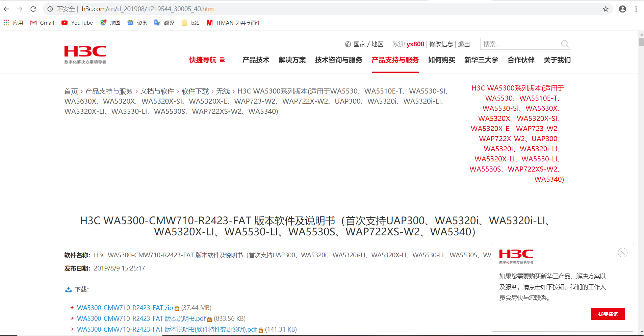The width and height of the screenshot is (644, 336).
Task: Go to 产品支持与服务 in the breadcrumb
Action: [x=109, y=91]
